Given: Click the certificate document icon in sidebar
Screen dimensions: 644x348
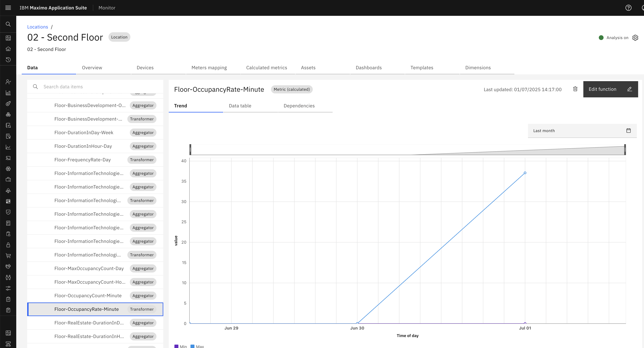Looking at the screenshot, I should coord(8,136).
